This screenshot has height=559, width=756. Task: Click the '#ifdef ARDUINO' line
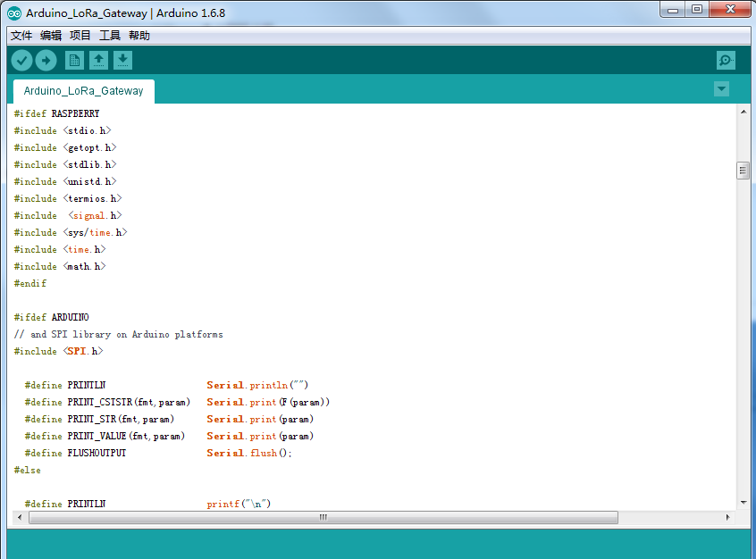(52, 317)
